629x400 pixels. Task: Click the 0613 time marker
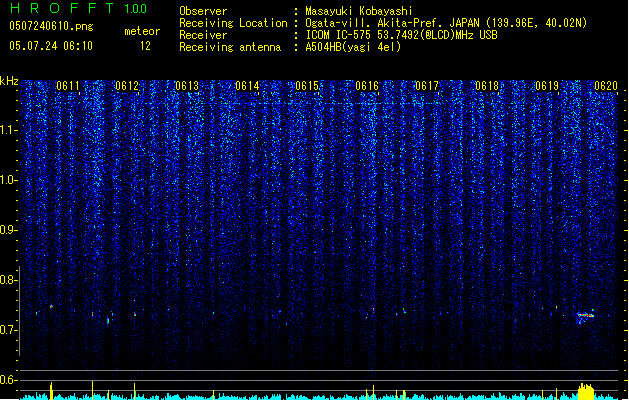(x=187, y=86)
